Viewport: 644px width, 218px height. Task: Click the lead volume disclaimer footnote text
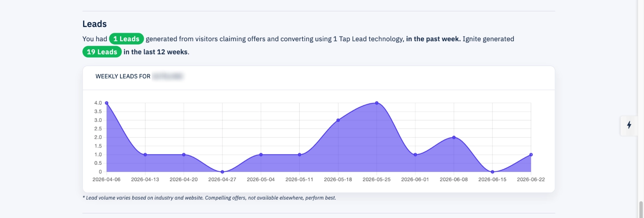point(209,198)
